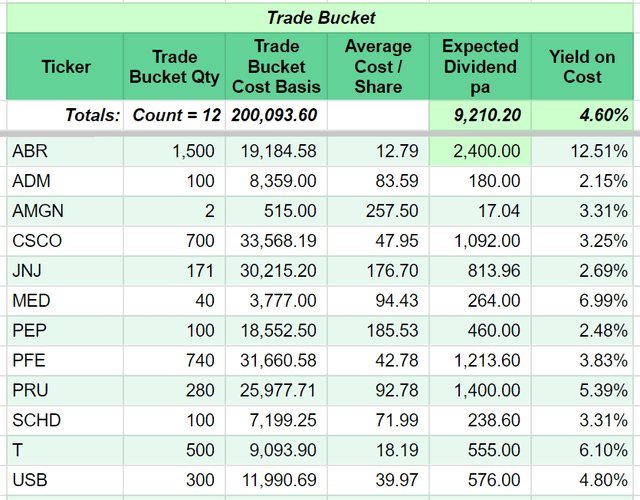Select JNJ quantity 171 cell
640x500 pixels.
coord(174,271)
